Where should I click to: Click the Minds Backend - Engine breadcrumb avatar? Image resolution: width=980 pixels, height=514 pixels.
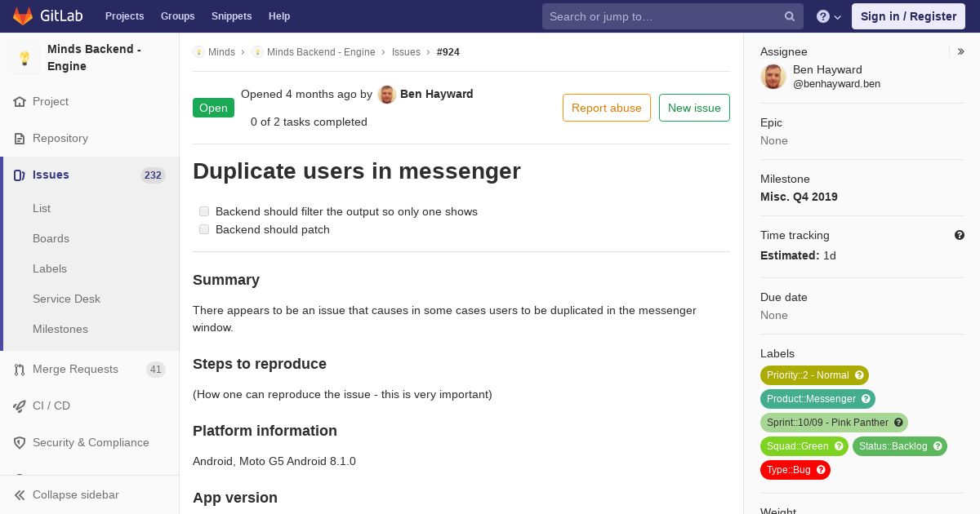click(257, 52)
